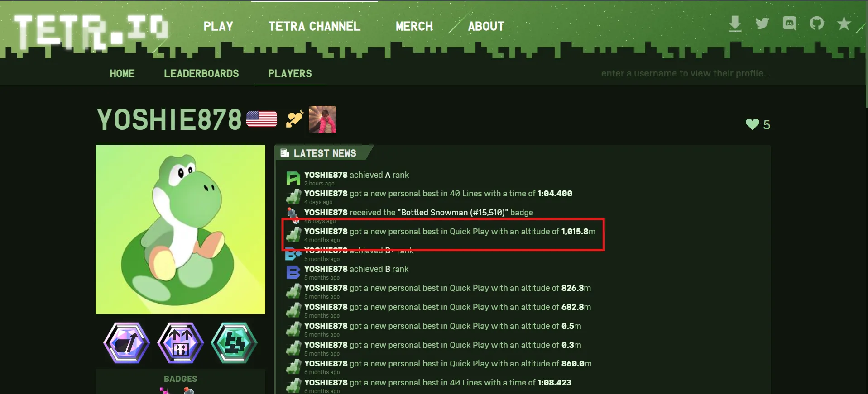The width and height of the screenshot is (868, 394).
Task: Open the TETRA CHANNEL menu item
Action: 315,26
